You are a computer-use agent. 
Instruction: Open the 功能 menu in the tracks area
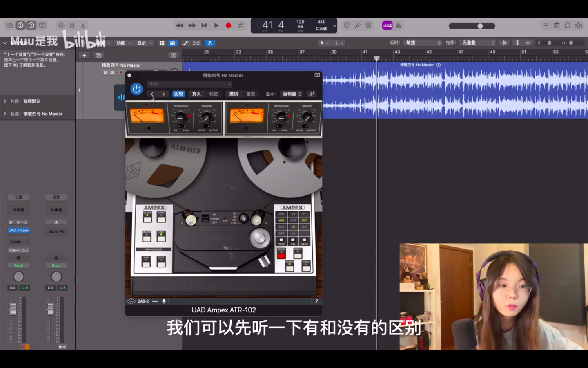[124, 43]
